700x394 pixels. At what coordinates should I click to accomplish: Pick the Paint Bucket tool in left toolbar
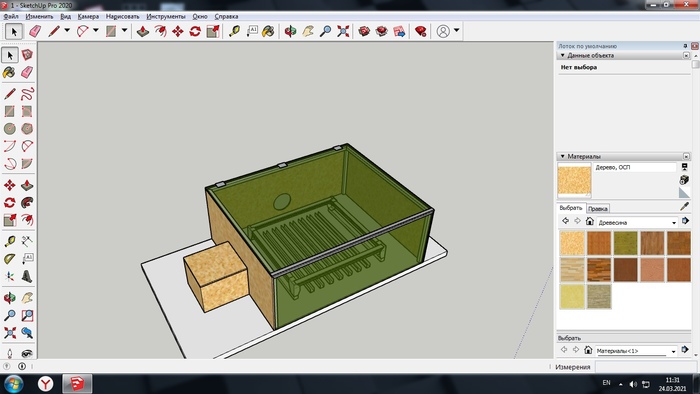pos(9,72)
